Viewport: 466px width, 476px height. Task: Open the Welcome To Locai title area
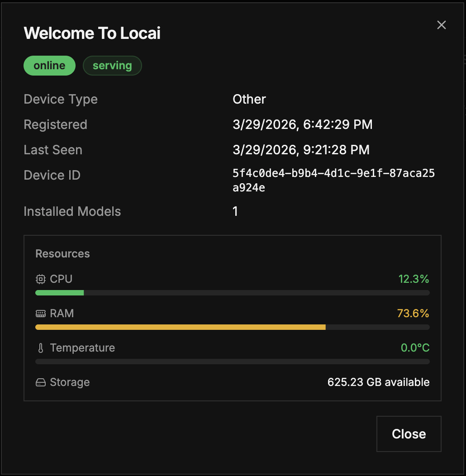tap(92, 33)
